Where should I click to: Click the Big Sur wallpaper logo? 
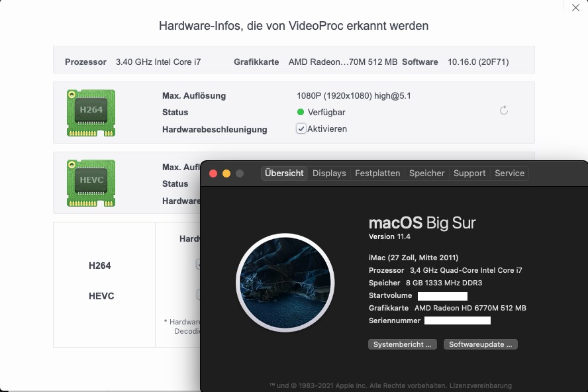(x=285, y=283)
